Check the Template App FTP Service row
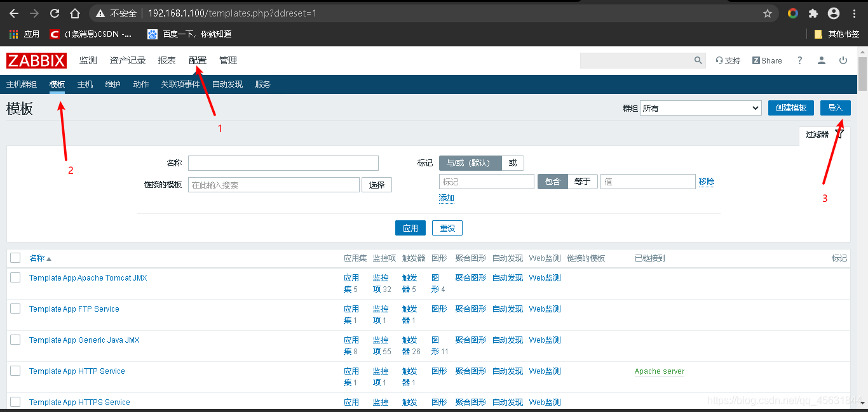Screen dimensions: 868x412 pyautogui.click(x=15, y=309)
